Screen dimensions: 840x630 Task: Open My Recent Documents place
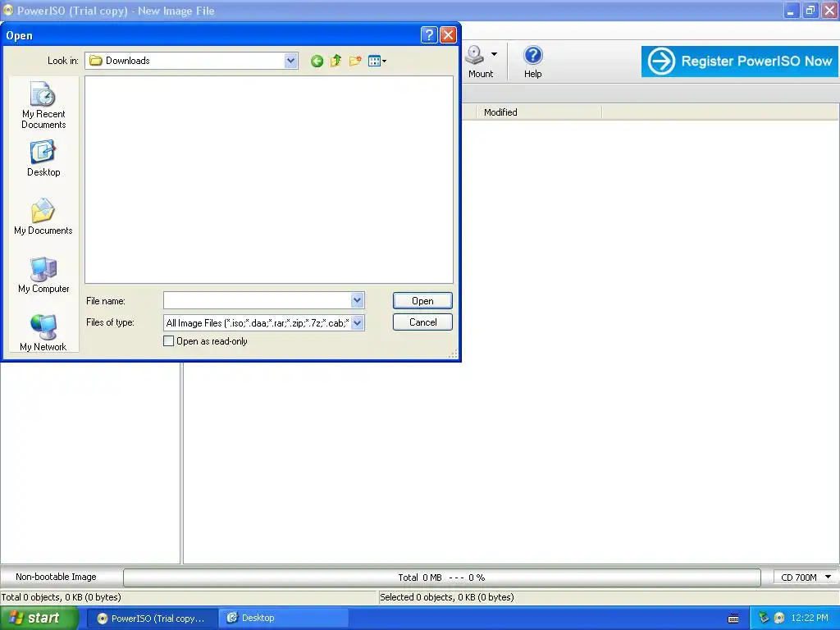43,105
